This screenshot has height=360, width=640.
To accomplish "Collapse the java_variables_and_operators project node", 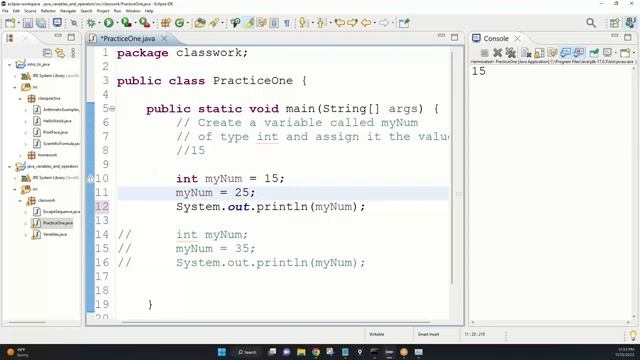I will pyautogui.click(x=10, y=167).
